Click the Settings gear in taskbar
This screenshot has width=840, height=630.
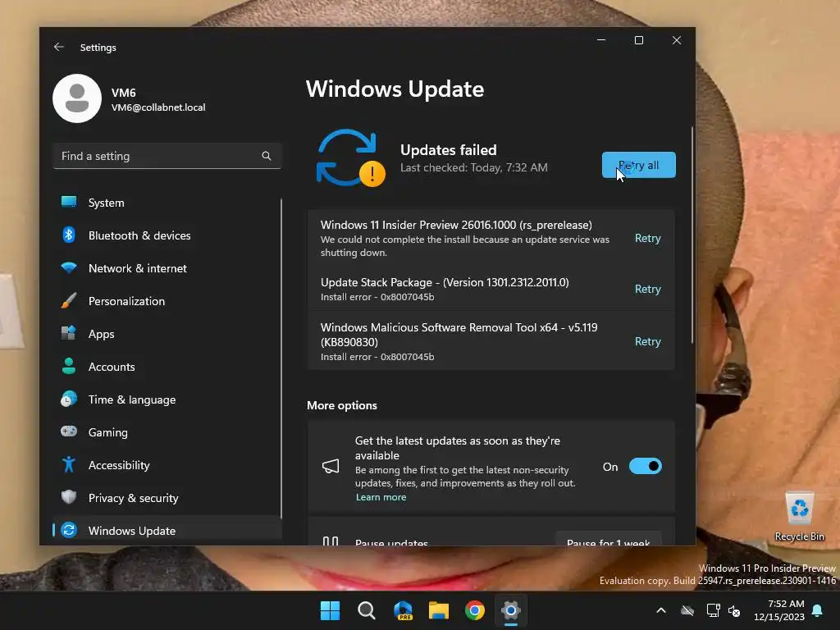pyautogui.click(x=511, y=610)
